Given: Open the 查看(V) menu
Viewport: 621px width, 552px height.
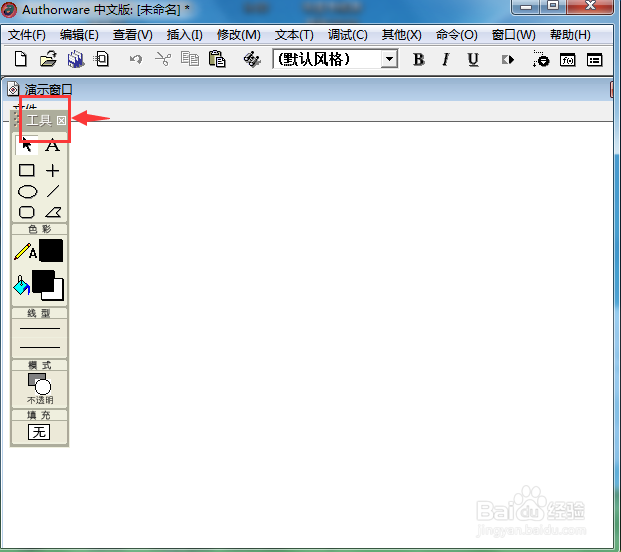Looking at the screenshot, I should point(133,35).
